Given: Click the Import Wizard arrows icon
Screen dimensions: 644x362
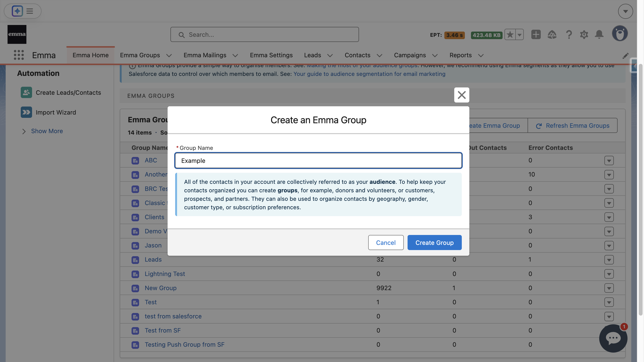Looking at the screenshot, I should [x=26, y=112].
